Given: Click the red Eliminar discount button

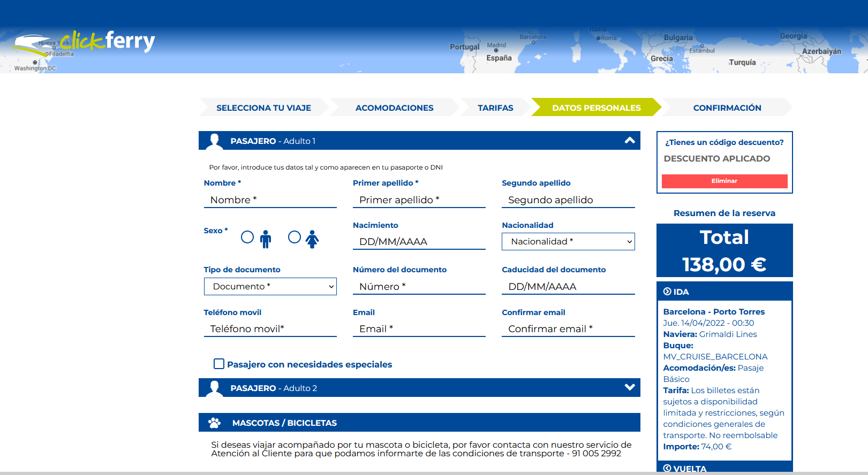Looking at the screenshot, I should point(724,181).
